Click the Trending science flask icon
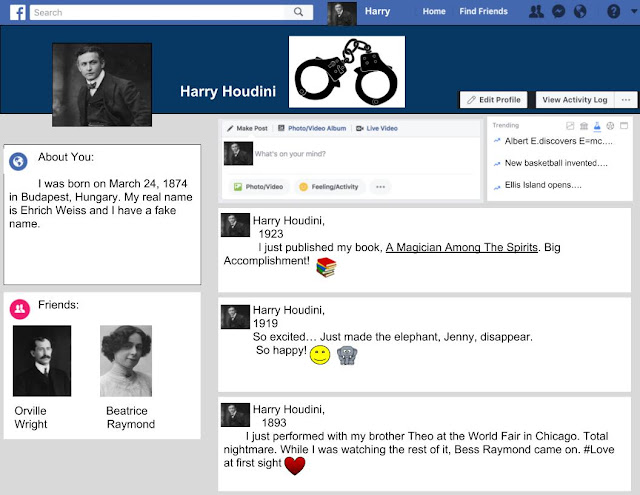640x495 pixels. (597, 127)
